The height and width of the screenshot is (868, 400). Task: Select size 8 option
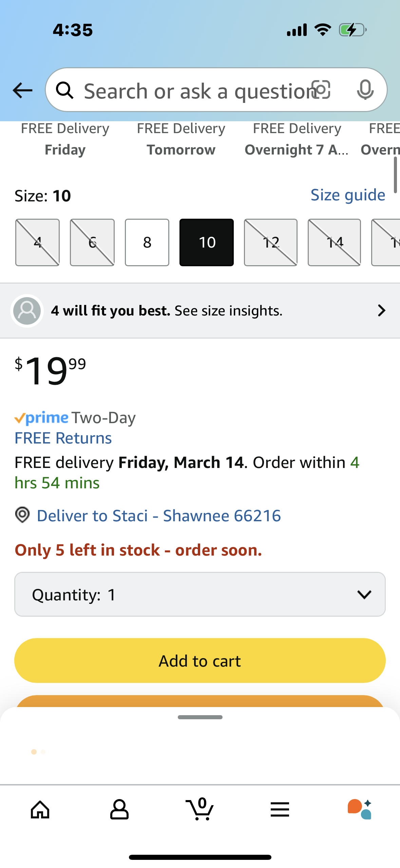point(147,242)
